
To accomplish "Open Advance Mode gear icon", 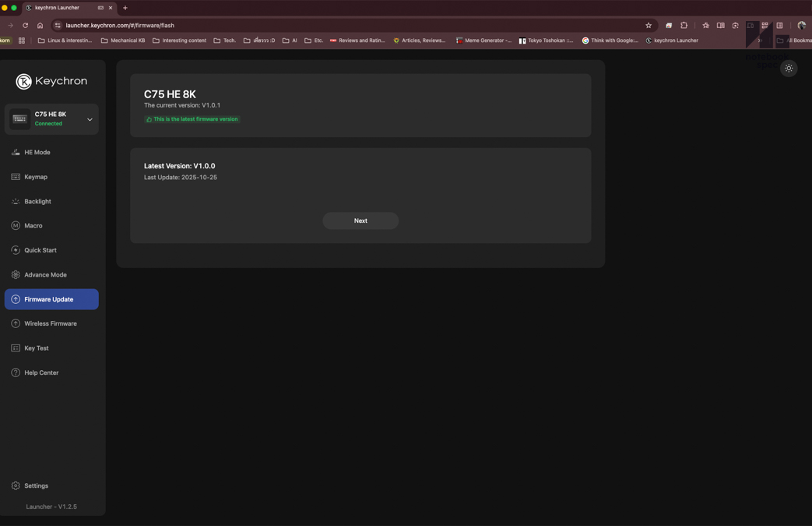I will pyautogui.click(x=16, y=275).
